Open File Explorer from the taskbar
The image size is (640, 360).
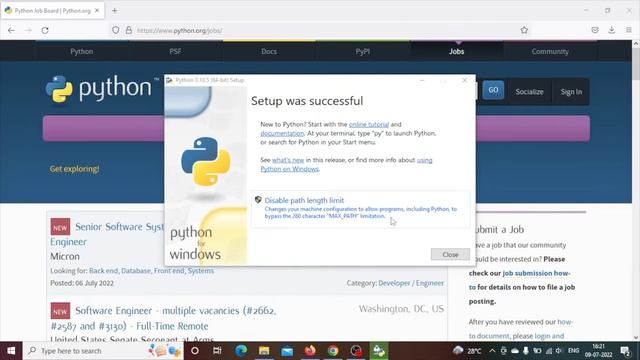coord(264,351)
